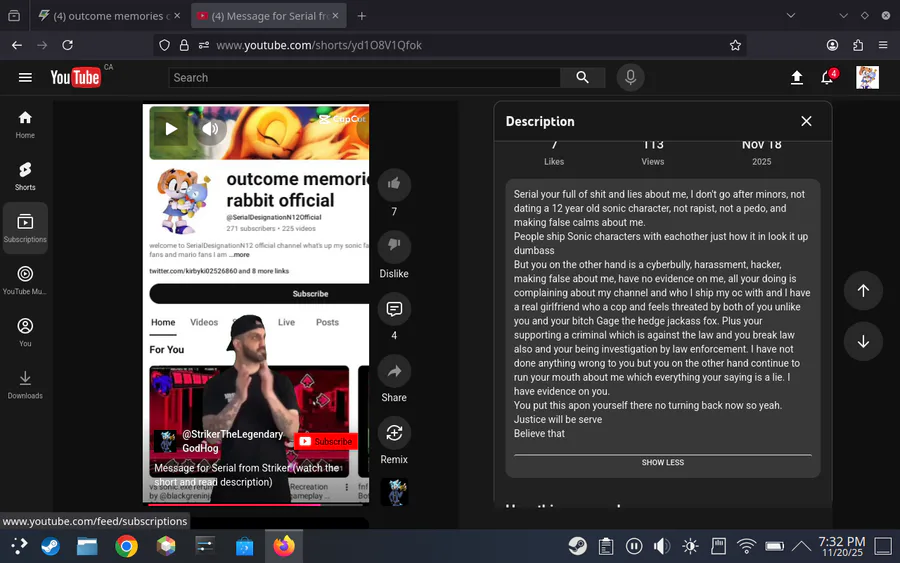Open YouTube Music in the sidebar
900x563 pixels.
click(25, 280)
